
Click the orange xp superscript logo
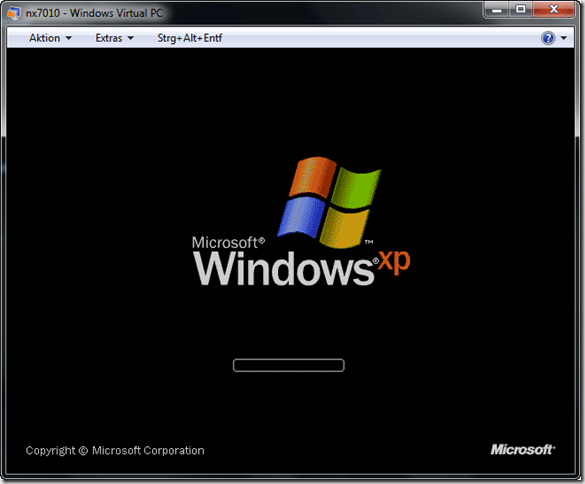click(x=394, y=261)
